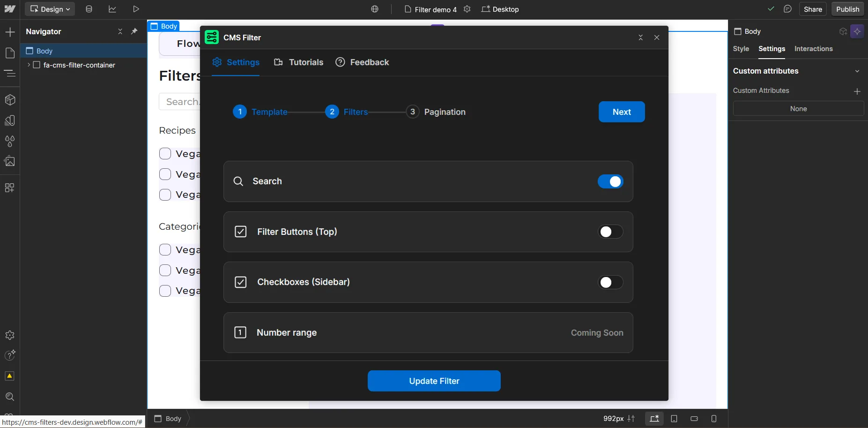868x428 pixels.
Task: Collapse the Custom attributes section
Action: [x=857, y=71]
